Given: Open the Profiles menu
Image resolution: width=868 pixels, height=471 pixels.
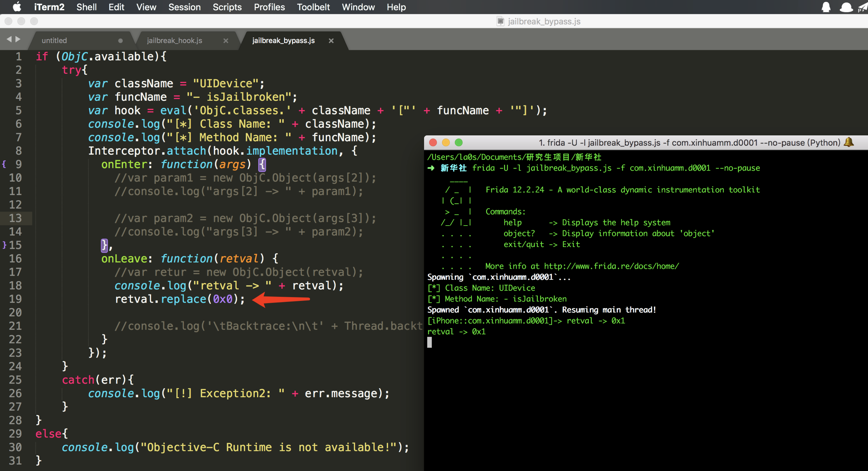Looking at the screenshot, I should pyautogui.click(x=269, y=7).
